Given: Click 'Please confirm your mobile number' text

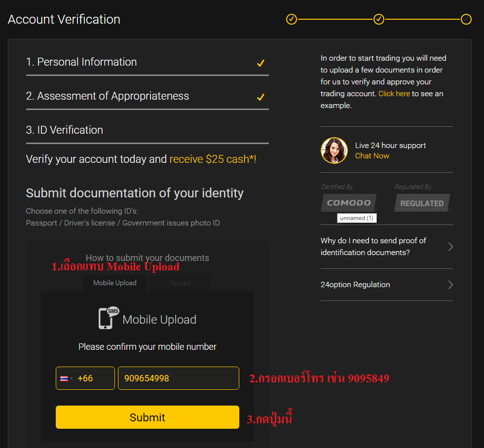Looking at the screenshot, I should (x=147, y=347).
